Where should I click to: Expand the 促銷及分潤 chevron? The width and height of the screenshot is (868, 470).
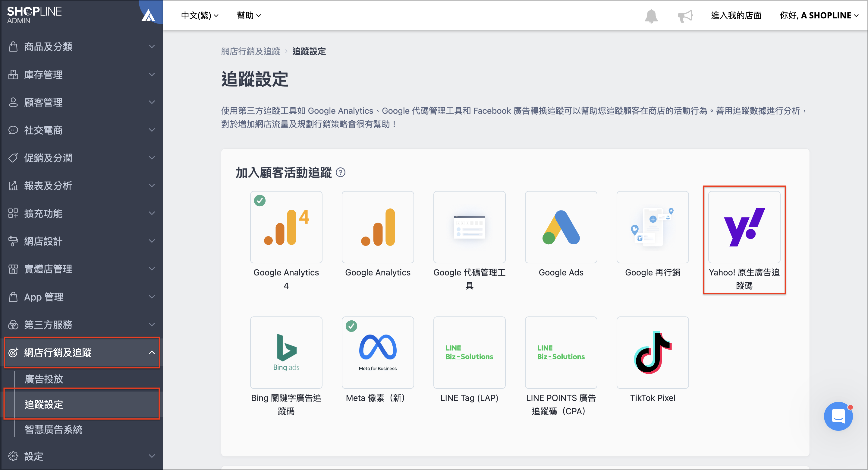[x=152, y=158]
